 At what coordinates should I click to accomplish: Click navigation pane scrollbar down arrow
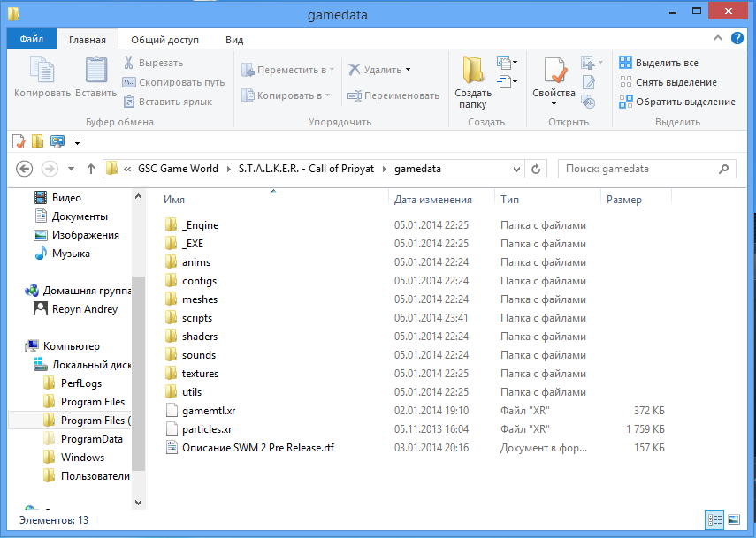138,503
